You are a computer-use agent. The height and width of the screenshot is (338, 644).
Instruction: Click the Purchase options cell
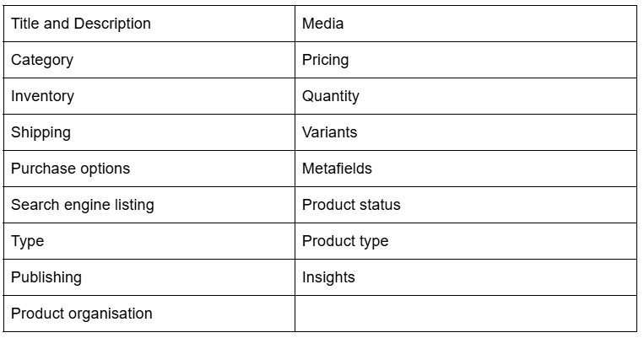[149, 169]
